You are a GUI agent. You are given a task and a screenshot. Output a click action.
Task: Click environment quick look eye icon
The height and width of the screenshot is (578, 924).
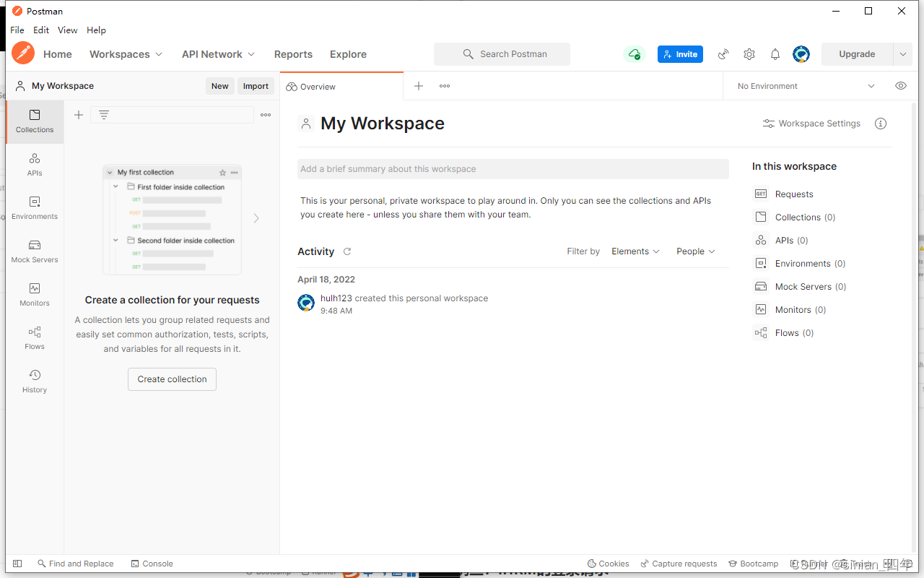coord(901,86)
